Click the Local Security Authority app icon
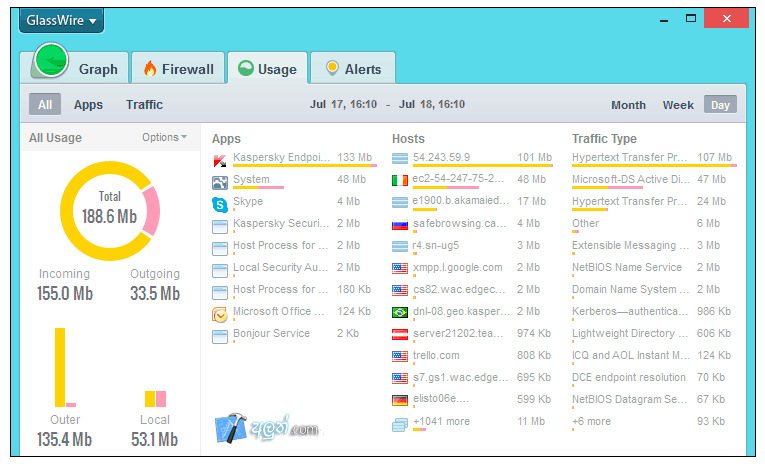This screenshot has width=765, height=464. click(220, 270)
